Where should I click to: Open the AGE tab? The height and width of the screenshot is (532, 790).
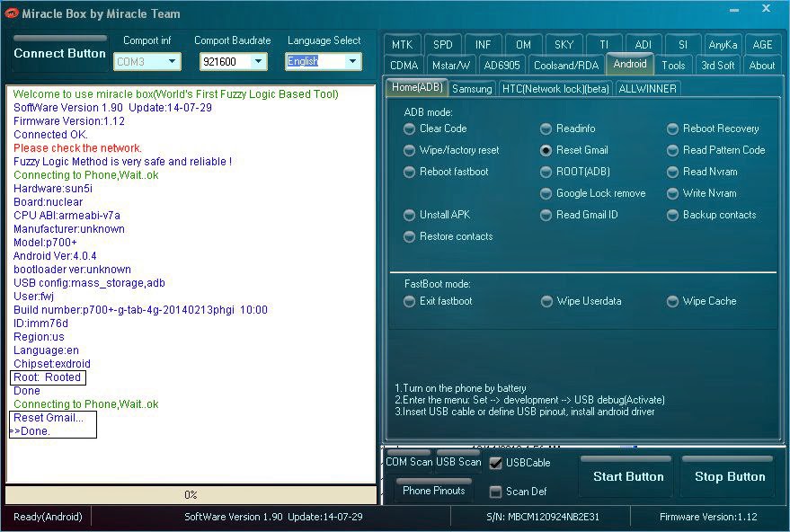tap(762, 45)
